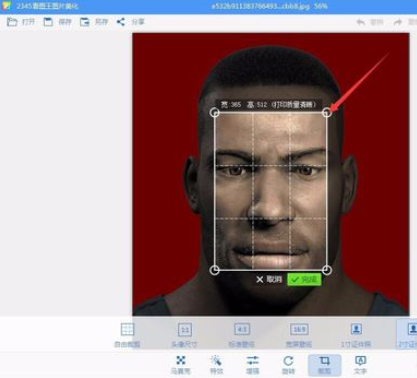Click the green Done (完成) button
The height and width of the screenshot is (378, 417).
tap(304, 279)
